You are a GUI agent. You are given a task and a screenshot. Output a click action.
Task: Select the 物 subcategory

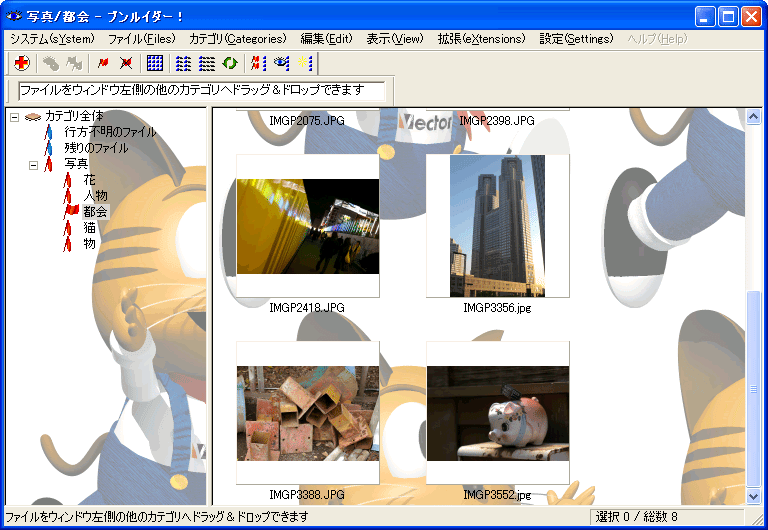click(89, 243)
